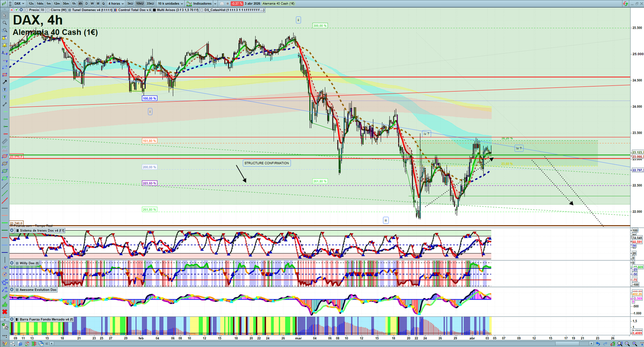Expand more drawing tools chevron in left toolbar

4,319
